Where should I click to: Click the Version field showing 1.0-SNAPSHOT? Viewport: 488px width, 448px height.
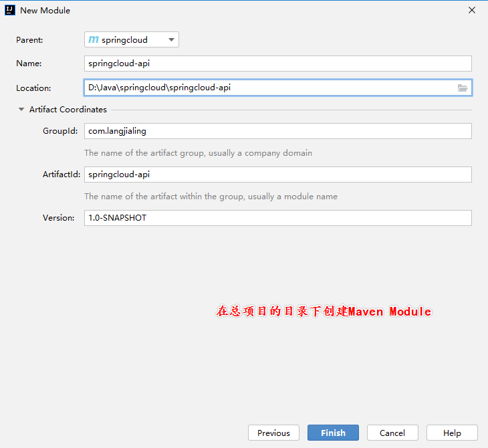[278, 218]
